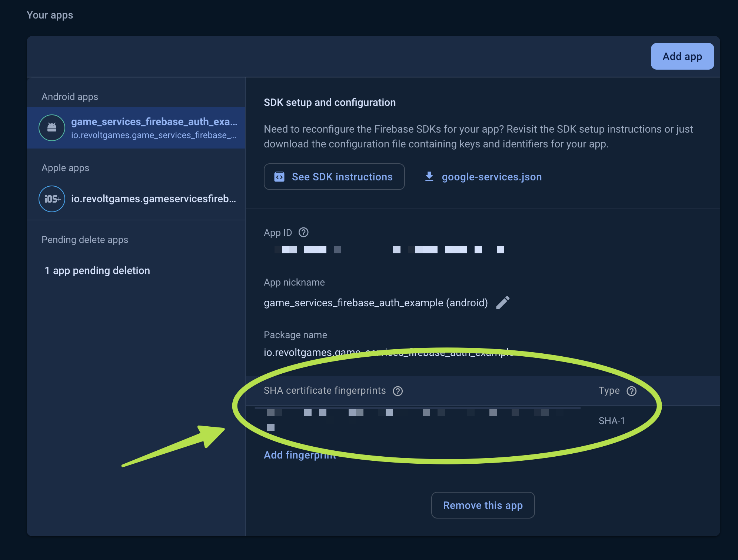738x560 pixels.
Task: Click the App ID help icon
Action: point(303,233)
